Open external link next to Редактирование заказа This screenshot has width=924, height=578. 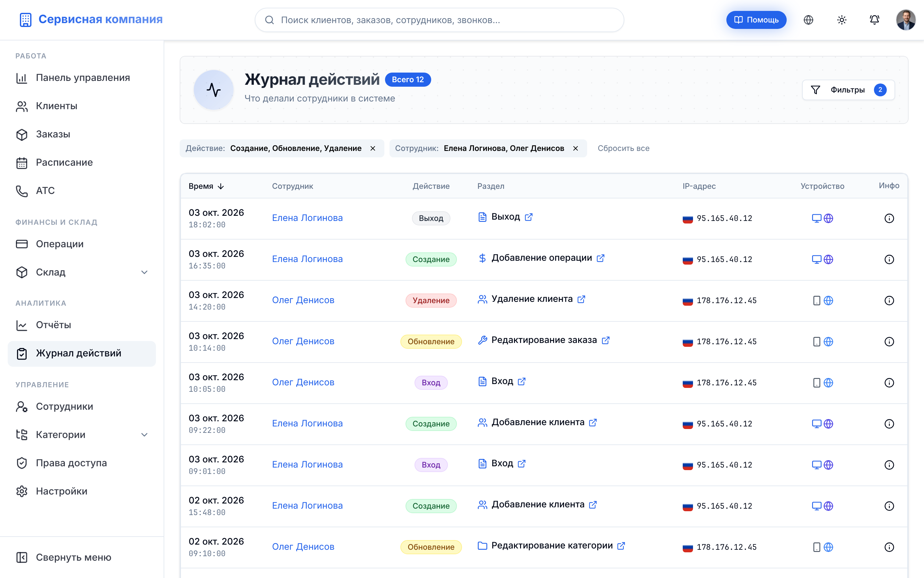click(x=605, y=340)
